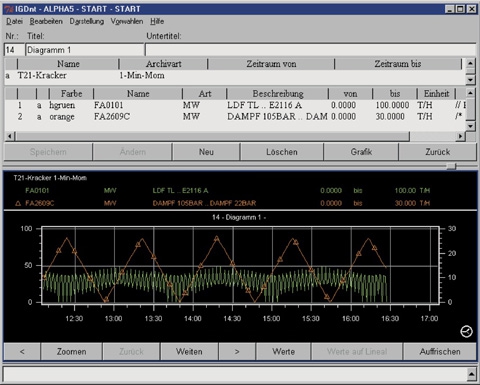The height and width of the screenshot is (385, 480).
Task: Open the Bearbeiten menu
Action: coord(46,21)
